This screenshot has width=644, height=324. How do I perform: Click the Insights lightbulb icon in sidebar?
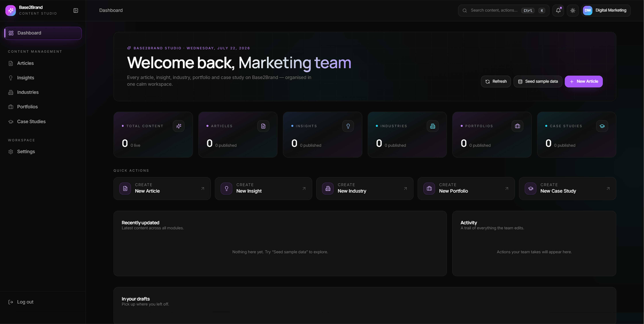tap(11, 78)
